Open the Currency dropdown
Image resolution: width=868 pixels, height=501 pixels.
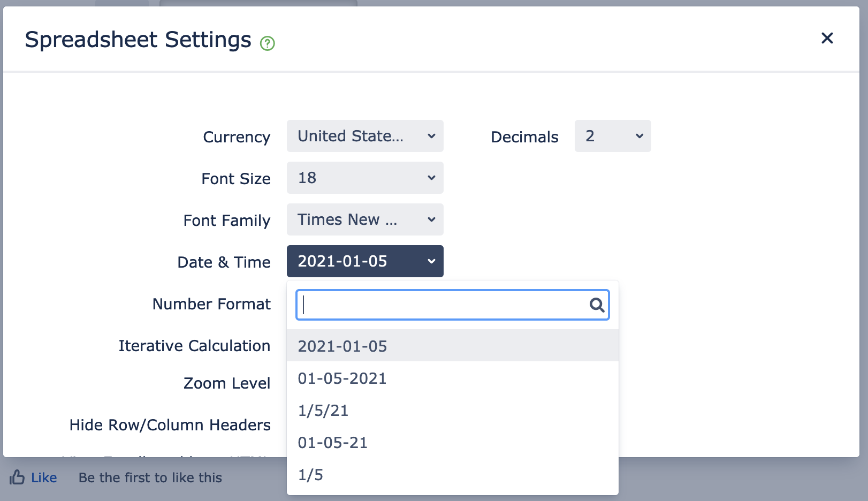coord(365,136)
